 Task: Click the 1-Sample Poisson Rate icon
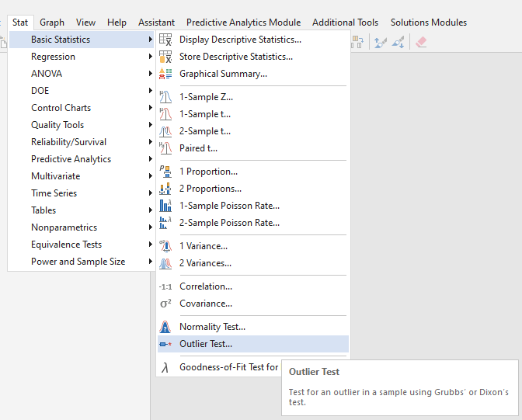click(165, 206)
